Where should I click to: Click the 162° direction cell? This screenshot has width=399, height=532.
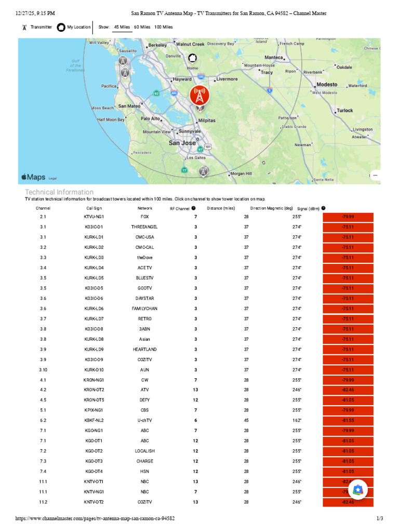pos(297,420)
